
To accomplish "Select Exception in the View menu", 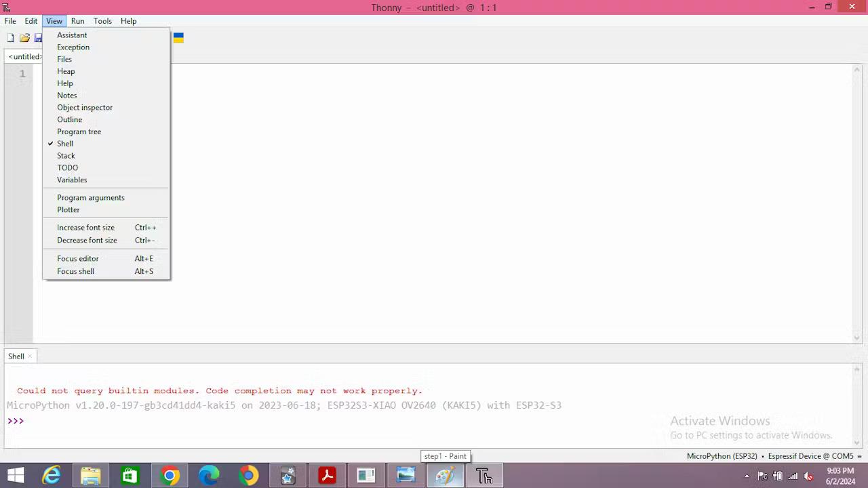I will pyautogui.click(x=106, y=47).
